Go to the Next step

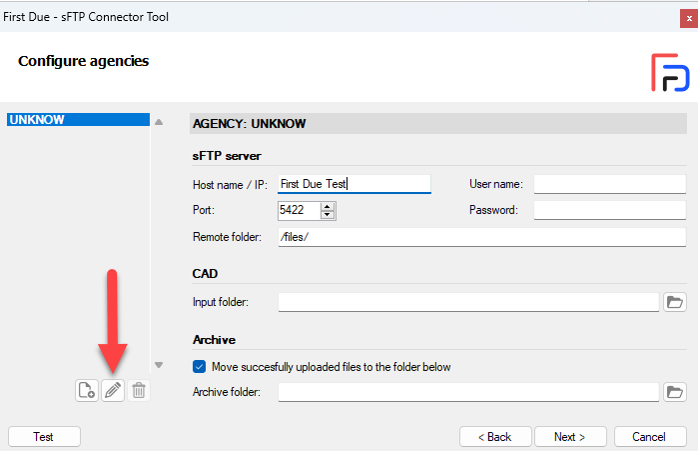[570, 437]
